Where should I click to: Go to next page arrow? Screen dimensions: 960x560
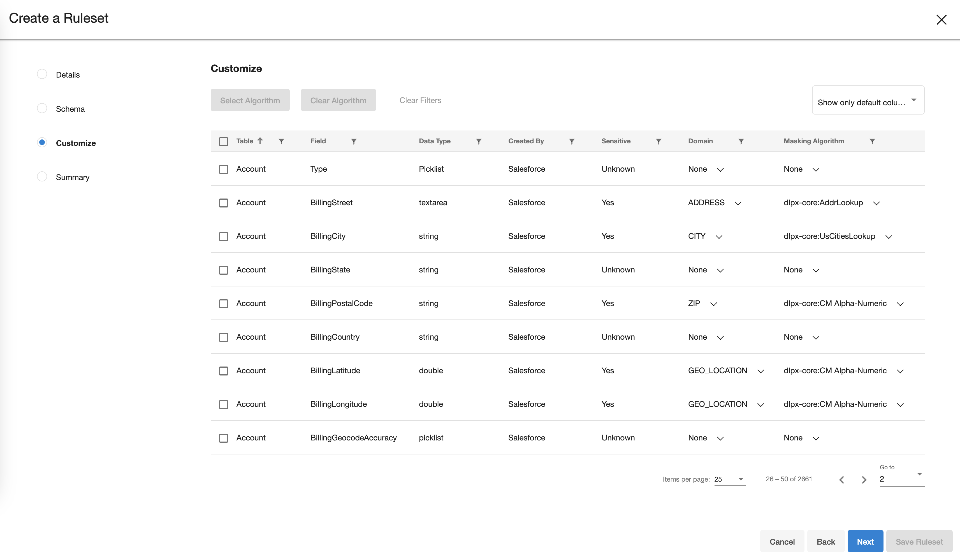pos(864,480)
